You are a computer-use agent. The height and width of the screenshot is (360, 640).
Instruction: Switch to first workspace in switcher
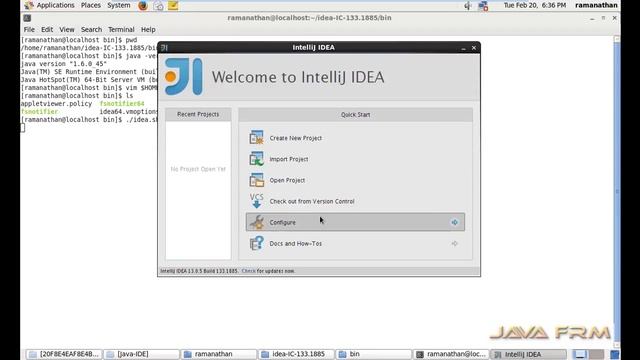click(579, 354)
